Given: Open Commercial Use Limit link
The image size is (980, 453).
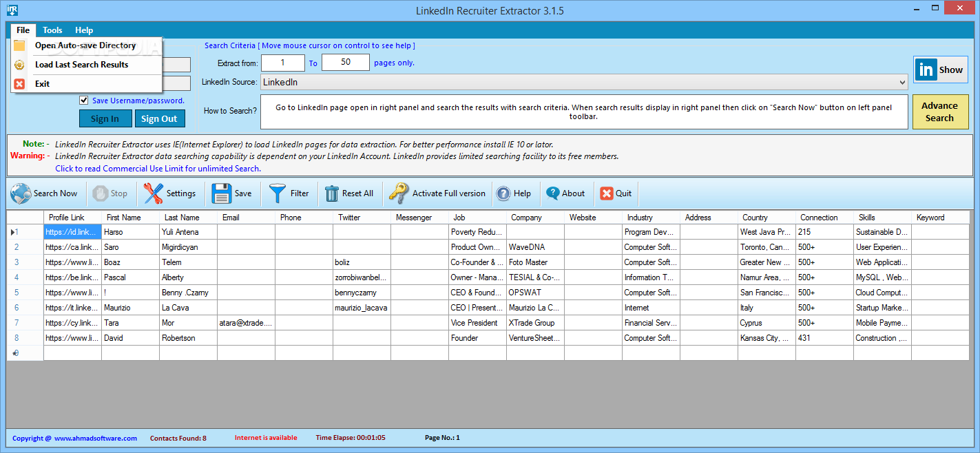Looking at the screenshot, I should tap(158, 169).
